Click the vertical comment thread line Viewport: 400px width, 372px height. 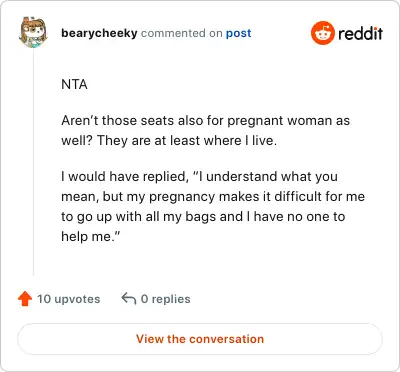[33, 162]
